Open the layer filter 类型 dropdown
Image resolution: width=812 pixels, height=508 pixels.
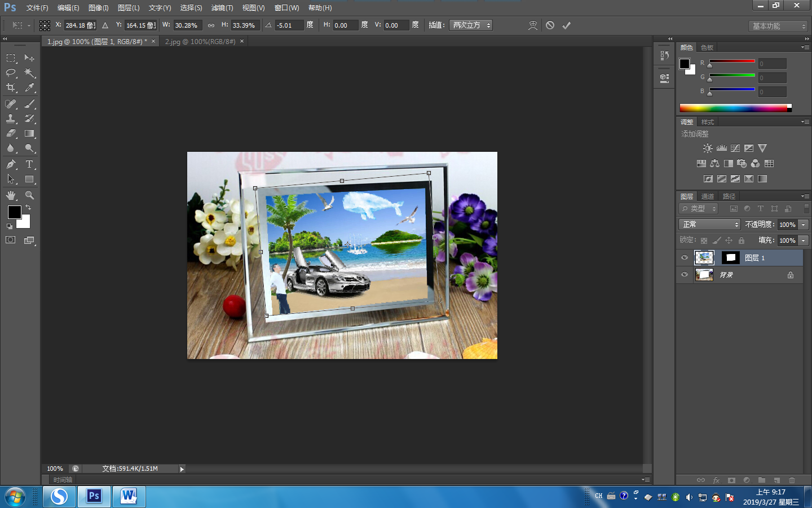[699, 209]
